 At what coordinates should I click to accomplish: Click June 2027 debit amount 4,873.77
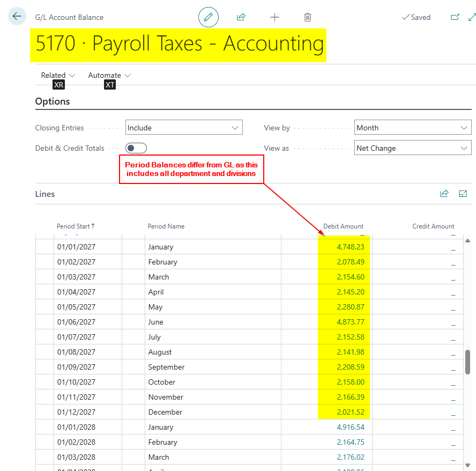point(351,322)
